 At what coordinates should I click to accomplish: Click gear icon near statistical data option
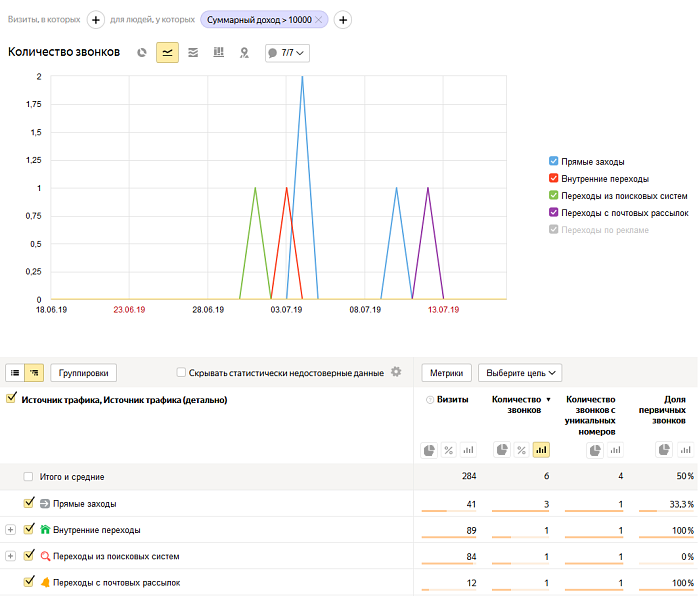click(x=396, y=372)
